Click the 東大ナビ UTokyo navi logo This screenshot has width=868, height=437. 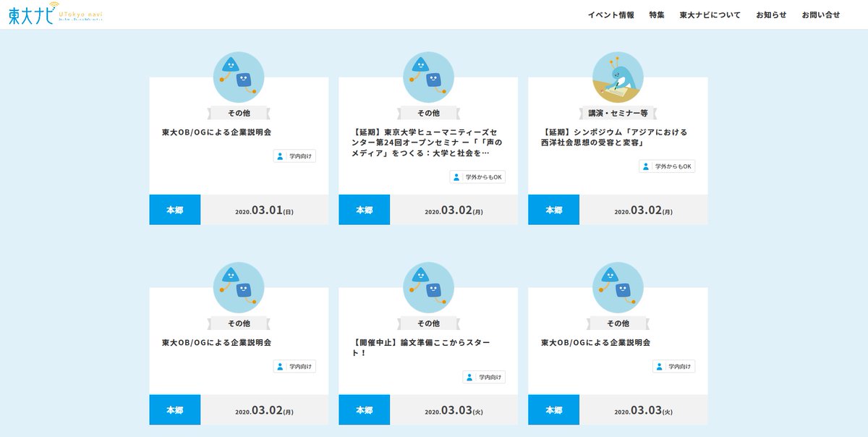[x=56, y=14]
